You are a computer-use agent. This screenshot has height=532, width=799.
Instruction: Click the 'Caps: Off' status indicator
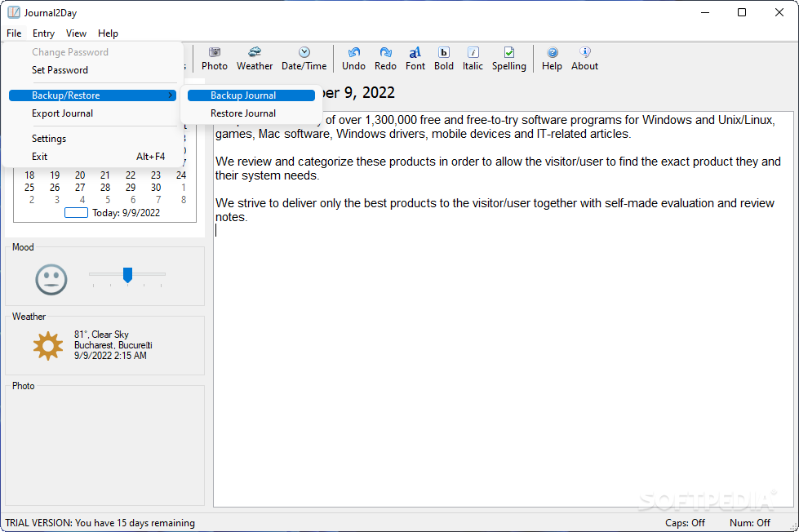pyautogui.click(x=685, y=523)
